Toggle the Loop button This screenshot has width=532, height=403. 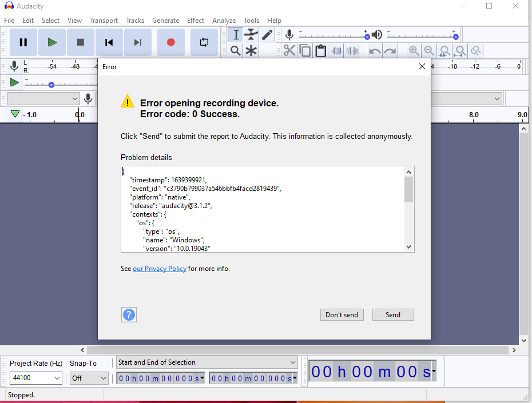click(x=204, y=42)
